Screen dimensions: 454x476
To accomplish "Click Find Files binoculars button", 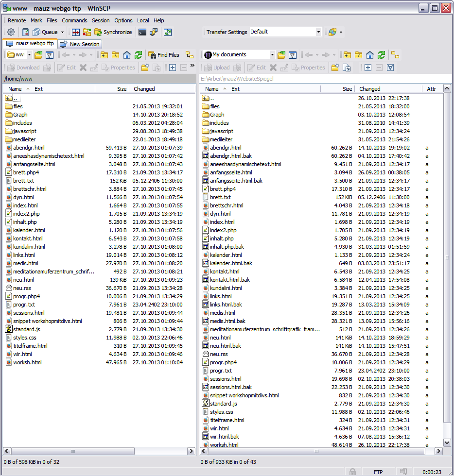I will tap(164, 55).
